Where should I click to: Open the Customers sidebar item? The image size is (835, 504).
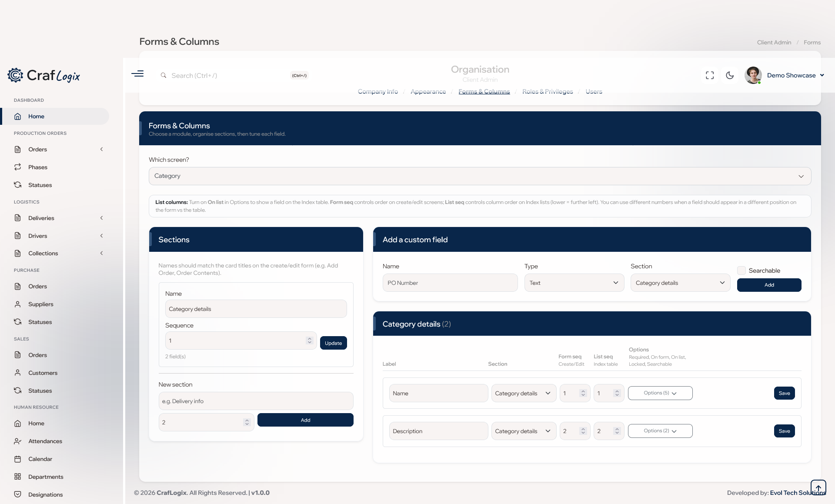pyautogui.click(x=55, y=373)
